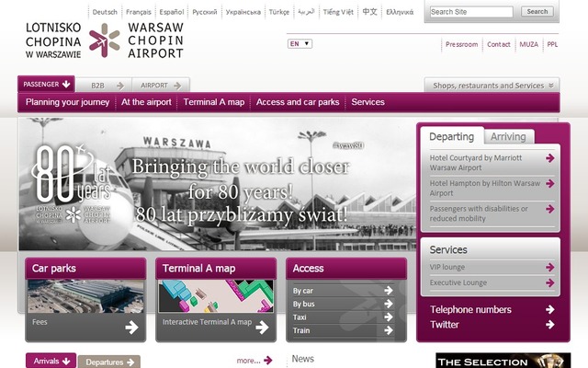Open Access and car parks menu
This screenshot has width=588, height=368.
(x=298, y=102)
